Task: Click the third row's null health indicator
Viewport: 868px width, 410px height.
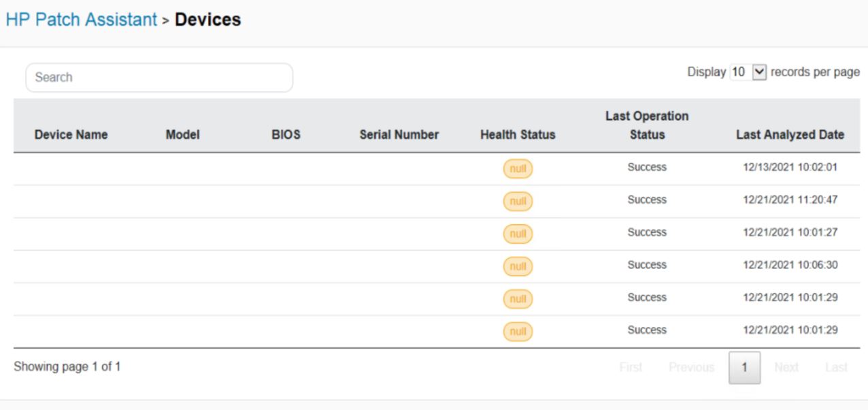Action: click(517, 232)
